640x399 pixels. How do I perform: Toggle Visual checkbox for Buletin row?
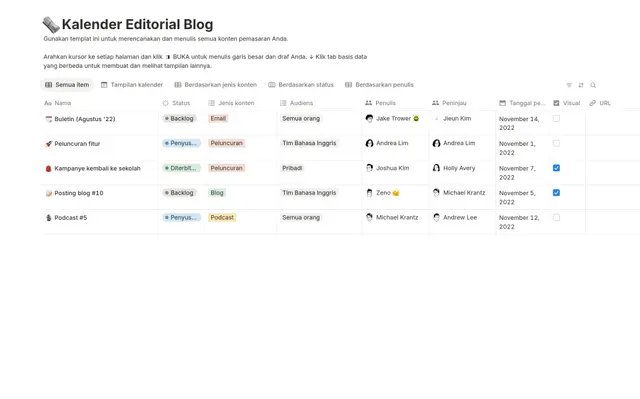click(556, 119)
